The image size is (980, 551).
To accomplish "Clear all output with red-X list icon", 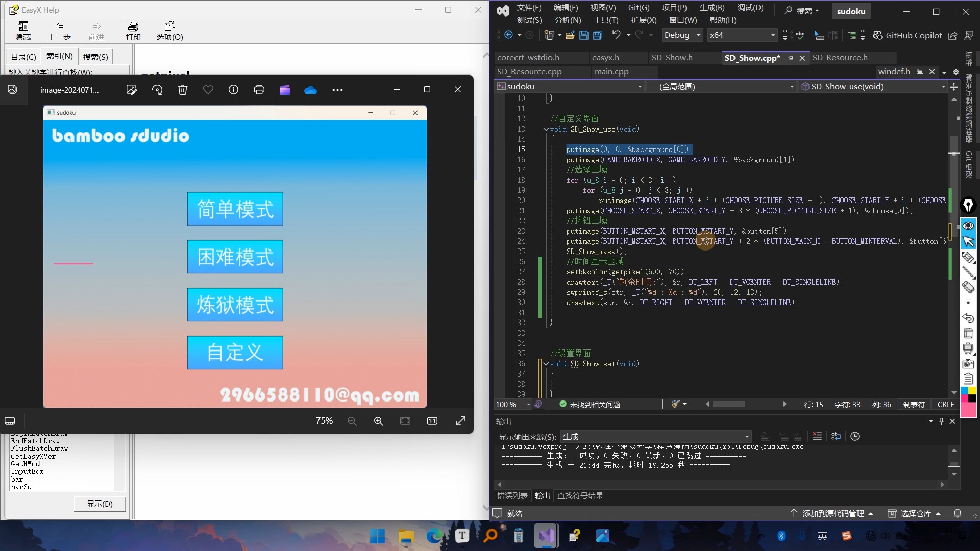I will coord(817,436).
